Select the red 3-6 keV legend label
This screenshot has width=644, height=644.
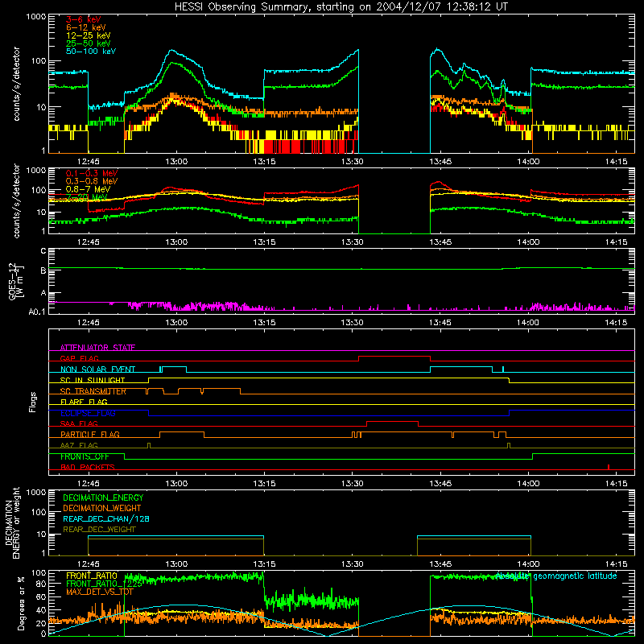[x=84, y=19]
